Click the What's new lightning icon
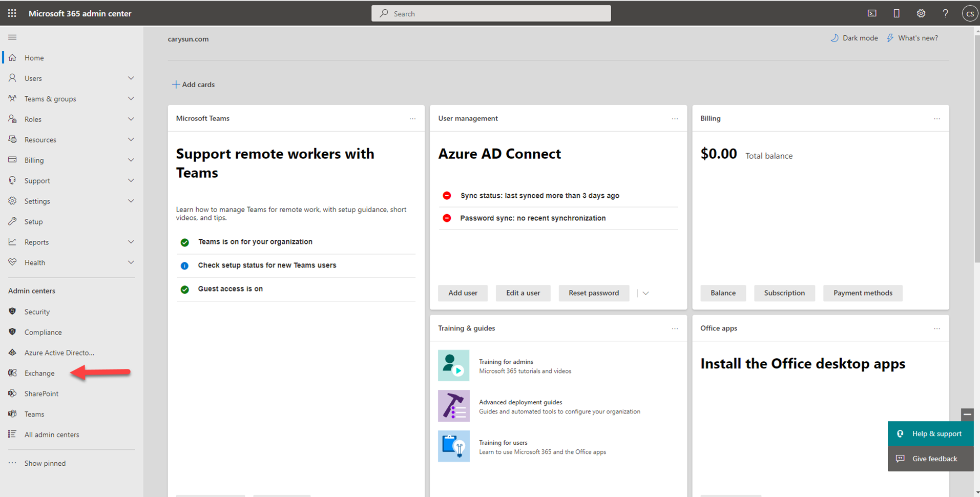This screenshot has height=497, width=980. pos(890,38)
